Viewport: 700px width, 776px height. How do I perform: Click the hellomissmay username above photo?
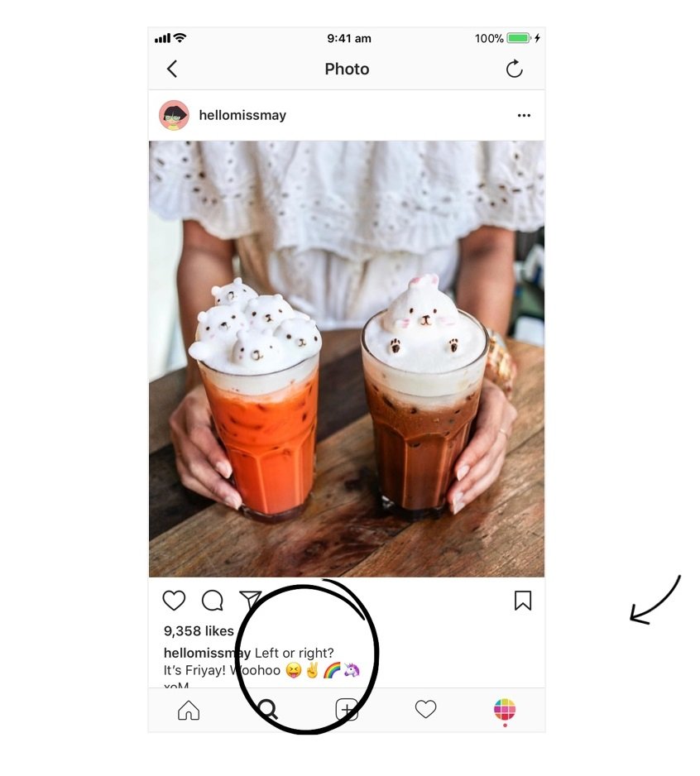(242, 115)
